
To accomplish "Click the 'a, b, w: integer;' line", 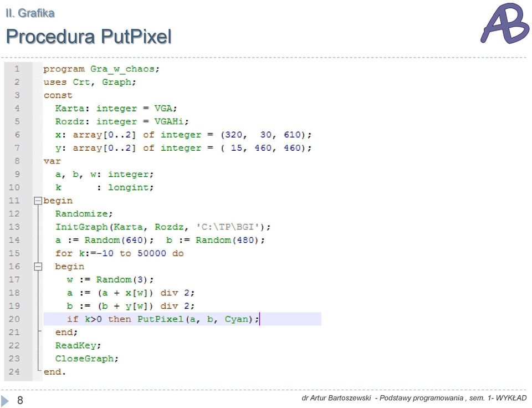I will pyautogui.click(x=105, y=175).
